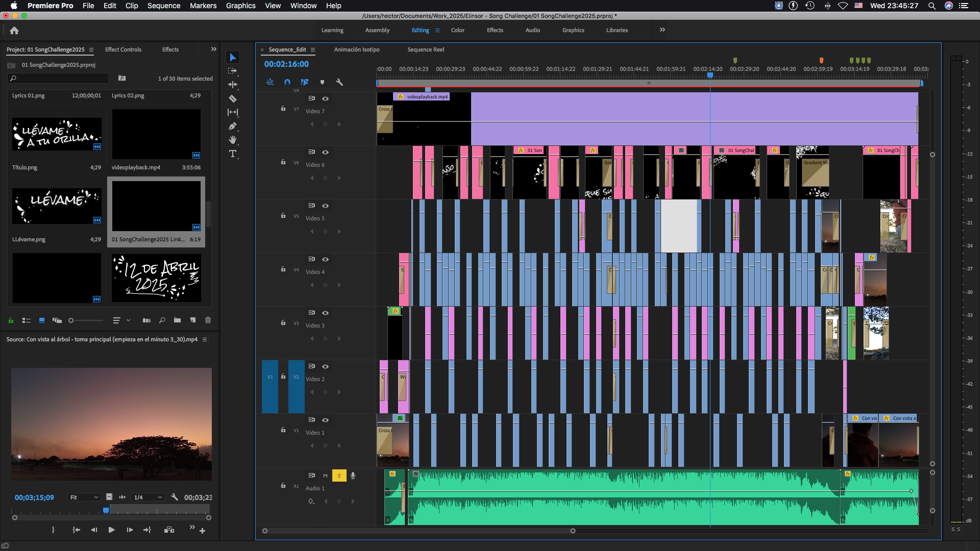Viewport: 980px width, 551px height.
Task: Delete selected item with trash icon
Action: pyautogui.click(x=208, y=320)
